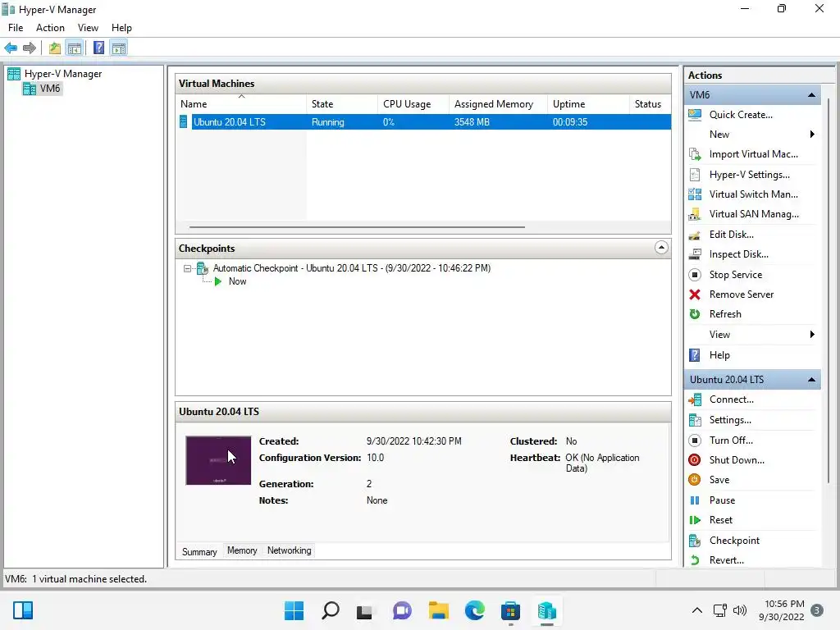This screenshot has height=630, width=840.
Task: Select the Automatic Checkpoint entry
Action: pyautogui.click(x=351, y=268)
